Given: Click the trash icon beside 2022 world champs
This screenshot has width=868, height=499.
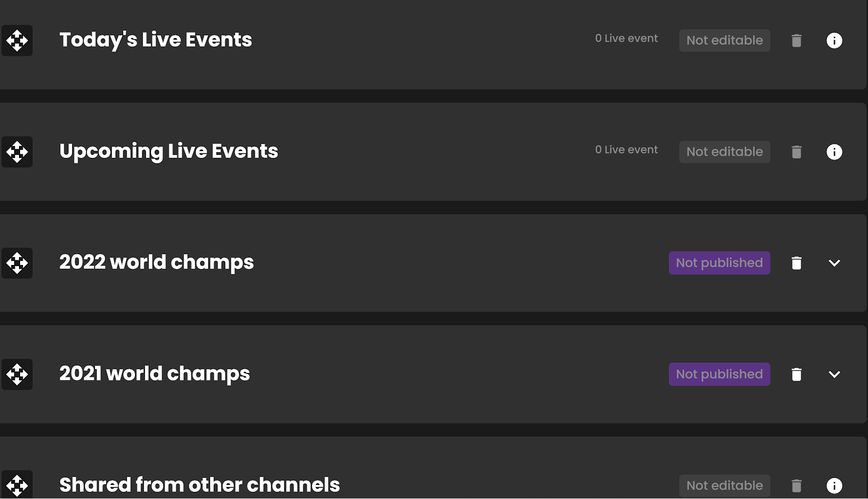Looking at the screenshot, I should tap(796, 263).
